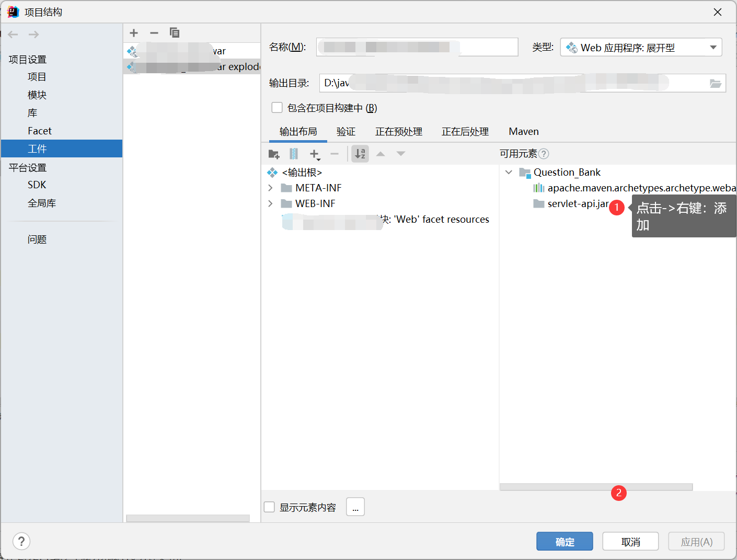Select WEB-INF in output layout tree

[315, 203]
